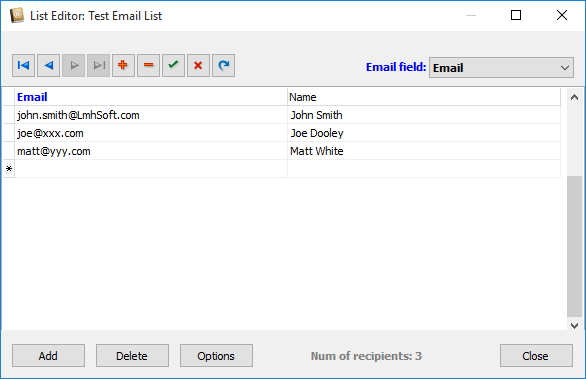Viewport: 586px width, 379px height.
Task: Click the Matt White name cell
Action: click(x=424, y=151)
